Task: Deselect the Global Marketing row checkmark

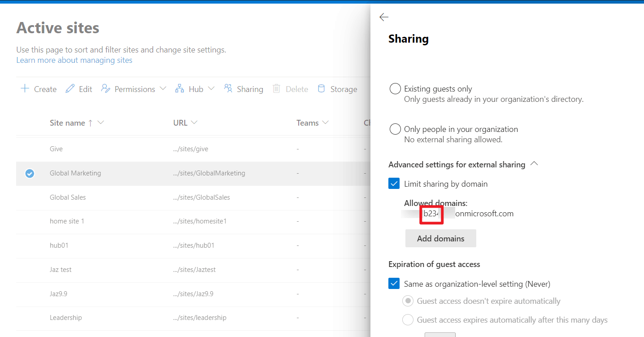Action: tap(30, 173)
